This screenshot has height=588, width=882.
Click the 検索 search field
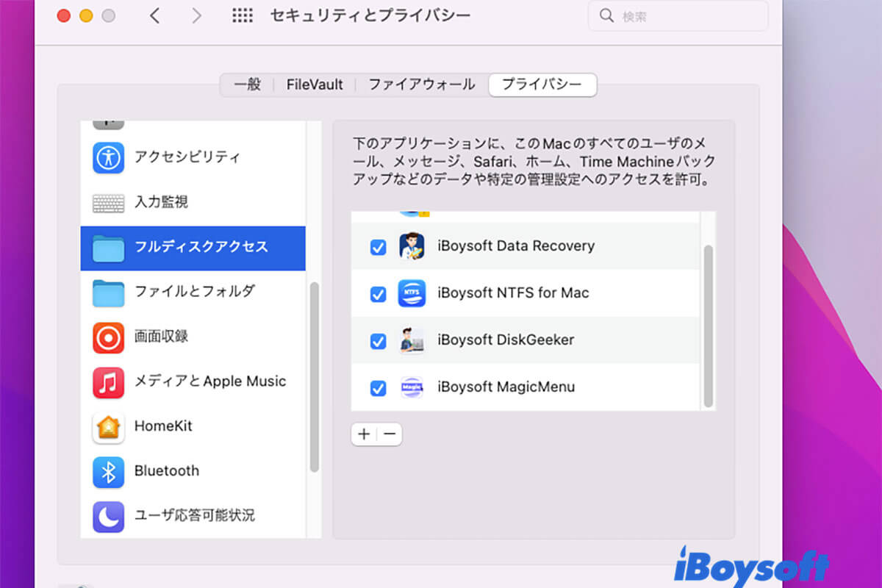click(x=678, y=15)
